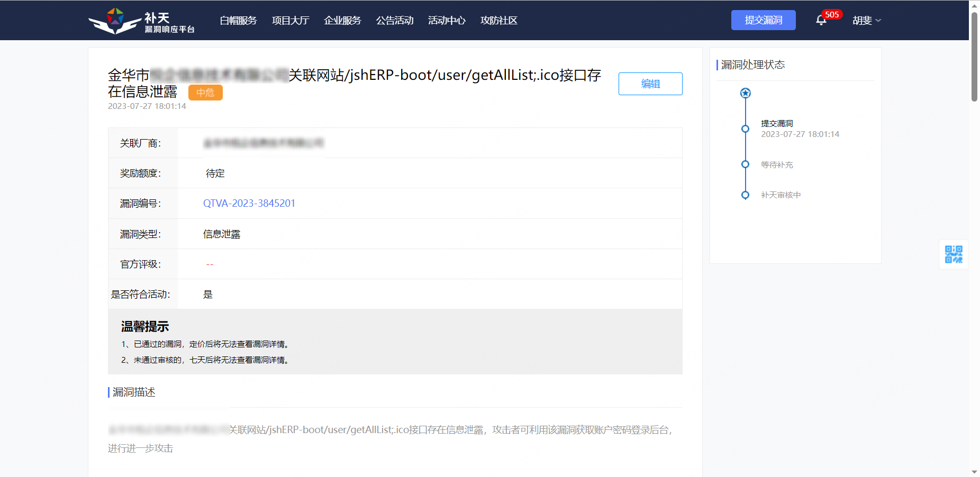Click the vulnerability title containing jshERP-boot

355,83
